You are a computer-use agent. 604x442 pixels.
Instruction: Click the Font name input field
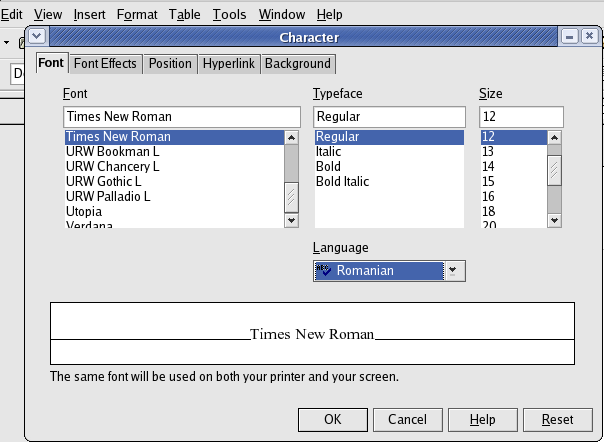click(182, 117)
